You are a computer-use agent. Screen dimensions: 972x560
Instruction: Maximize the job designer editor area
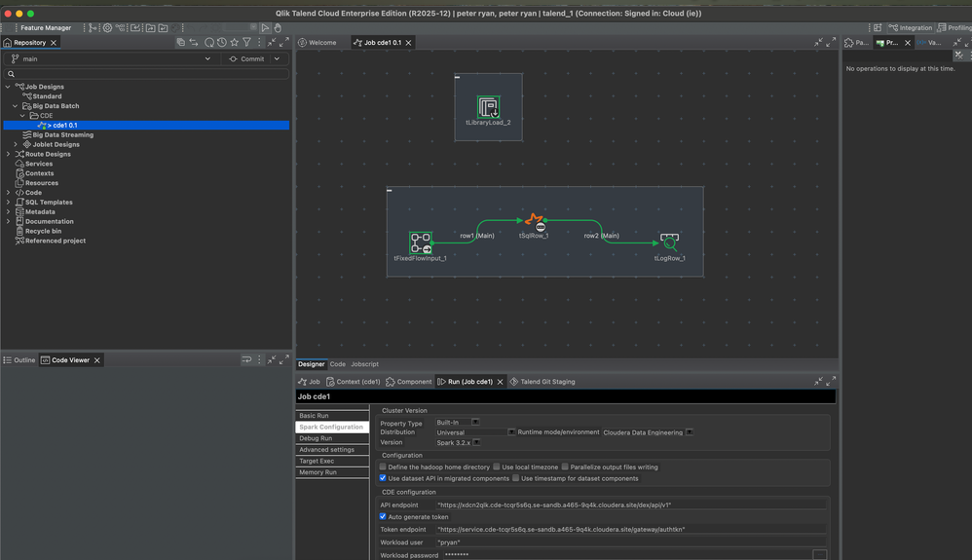(x=832, y=42)
